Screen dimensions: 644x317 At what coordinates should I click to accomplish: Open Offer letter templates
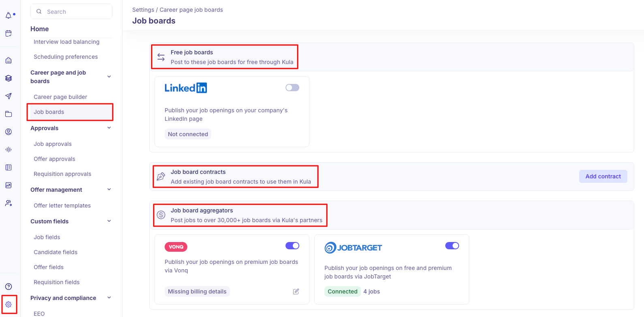(62, 206)
